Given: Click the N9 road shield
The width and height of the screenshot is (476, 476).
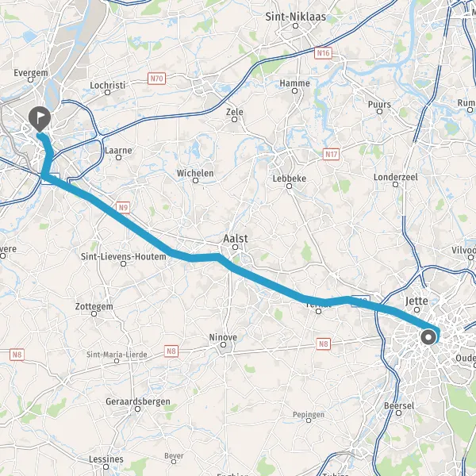Looking at the screenshot, I should pyautogui.click(x=123, y=208).
